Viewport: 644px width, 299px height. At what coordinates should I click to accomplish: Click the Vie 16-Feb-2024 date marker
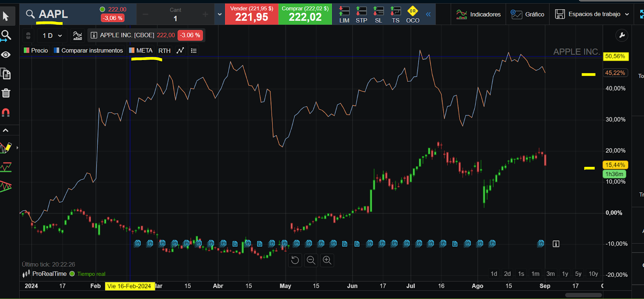(130, 286)
